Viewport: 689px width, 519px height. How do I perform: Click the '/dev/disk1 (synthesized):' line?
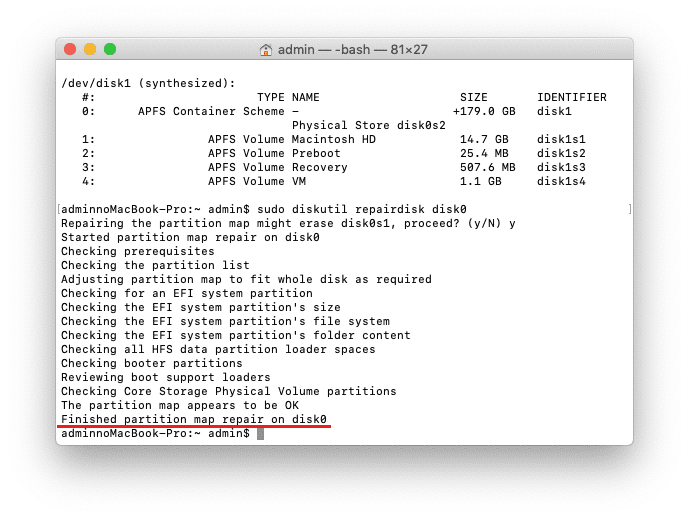coord(148,83)
